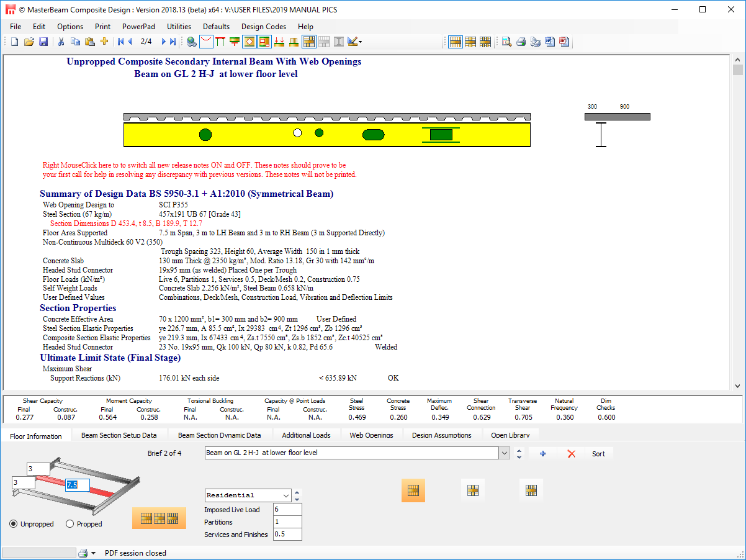746x560 pixels.
Task: Click the blue Word export icon
Action: pos(550,42)
